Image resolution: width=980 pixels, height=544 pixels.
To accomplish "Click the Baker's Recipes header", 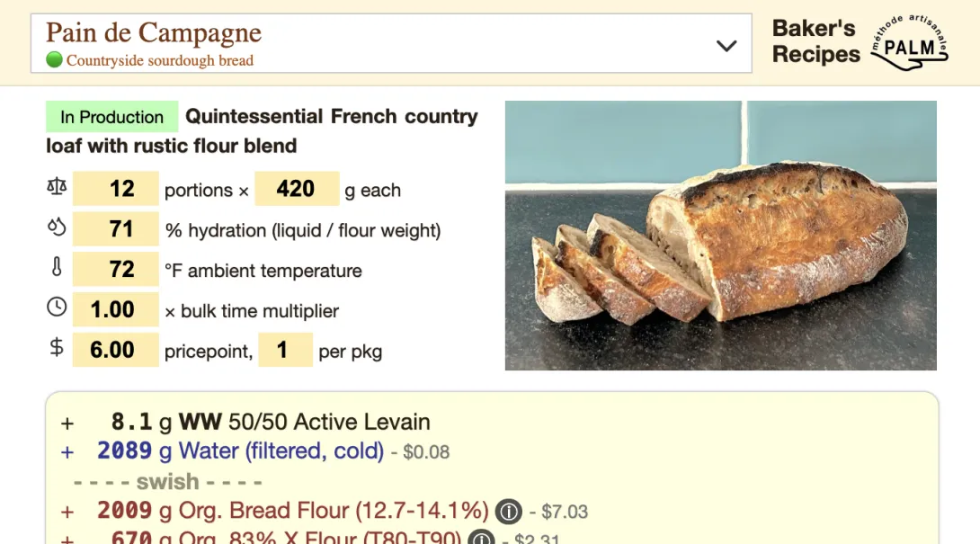I will [812, 41].
